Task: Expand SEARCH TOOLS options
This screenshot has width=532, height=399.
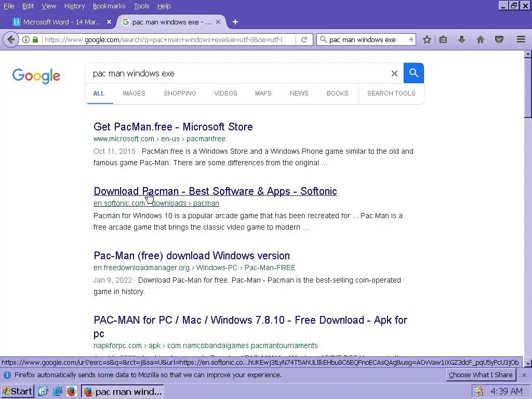Action: 391,94
